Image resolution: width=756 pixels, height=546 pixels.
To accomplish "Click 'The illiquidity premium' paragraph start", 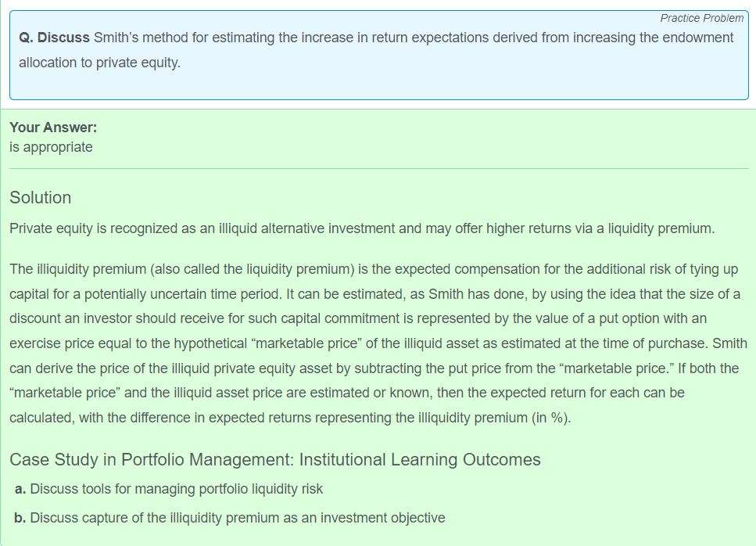I will pos(77,269).
